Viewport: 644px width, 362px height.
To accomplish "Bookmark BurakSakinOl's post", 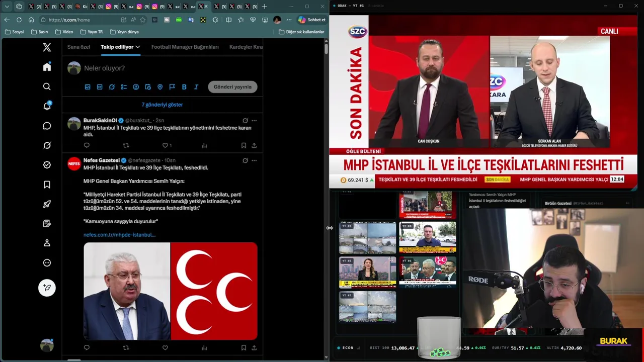I will (244, 145).
